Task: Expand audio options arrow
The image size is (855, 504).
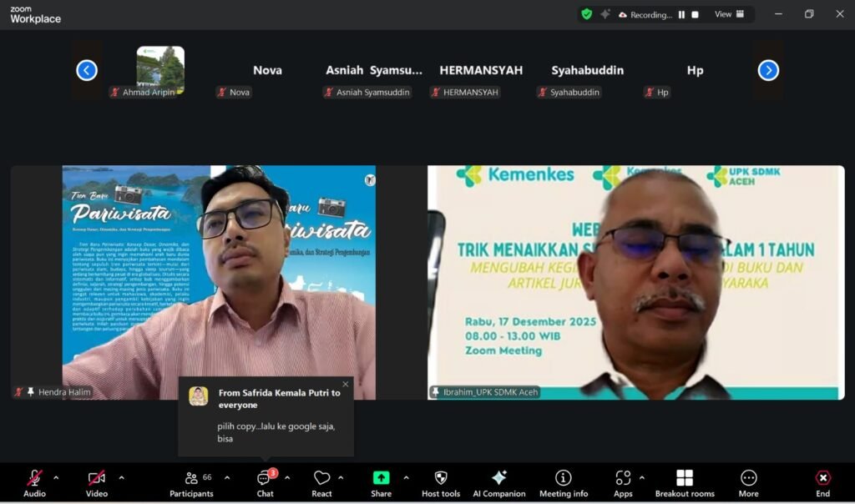Action: [x=56, y=478]
